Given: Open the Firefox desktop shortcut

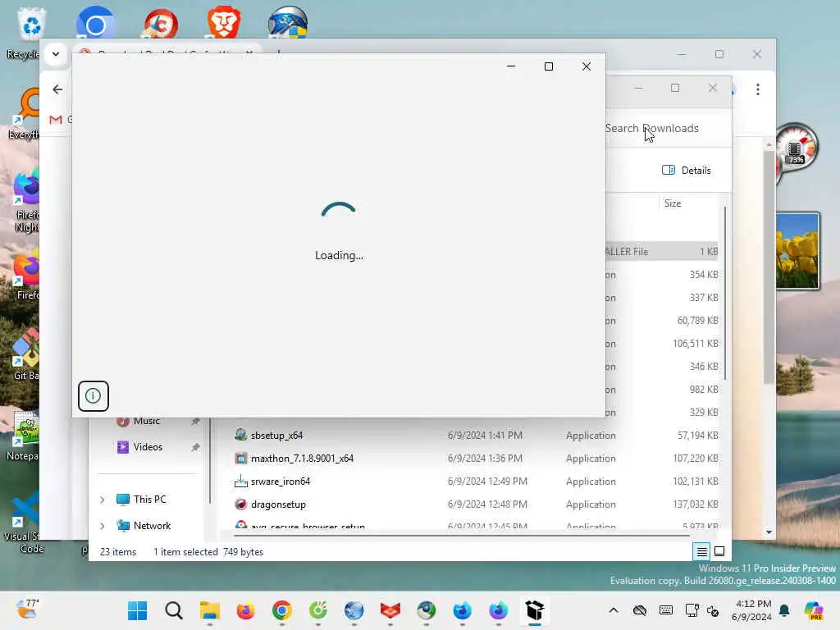Looking at the screenshot, I should pyautogui.click(x=27, y=273).
